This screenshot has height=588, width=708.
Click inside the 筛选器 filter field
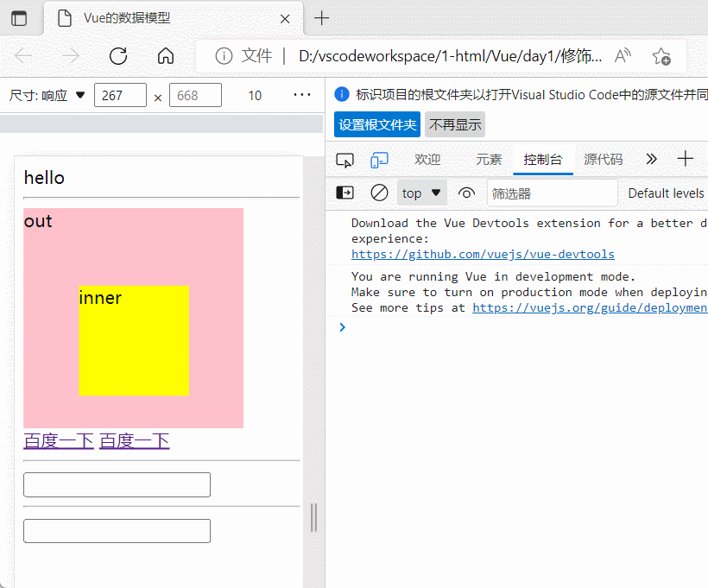pyautogui.click(x=553, y=193)
